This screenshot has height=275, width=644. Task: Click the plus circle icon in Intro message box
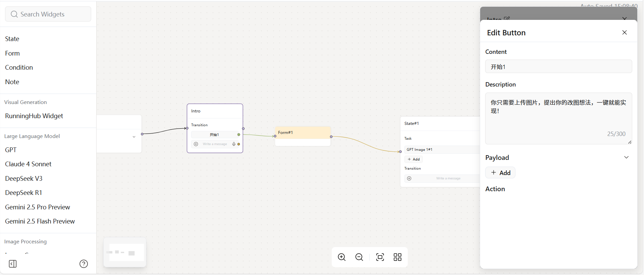196,144
